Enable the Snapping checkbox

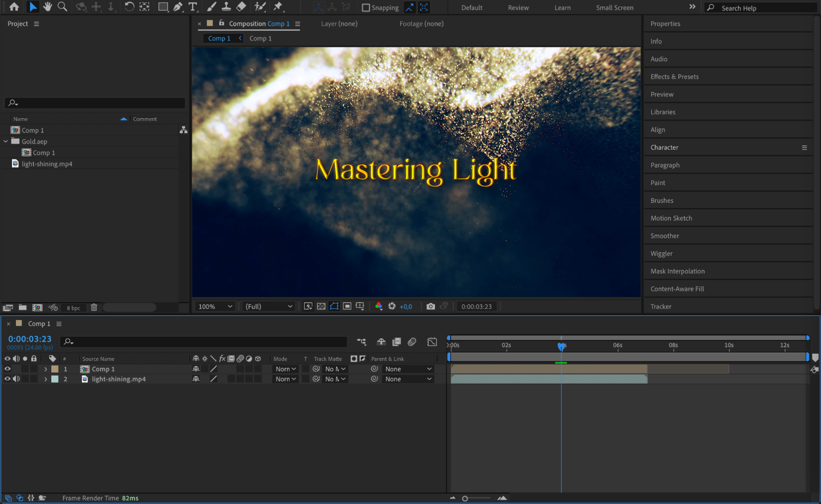coord(366,8)
